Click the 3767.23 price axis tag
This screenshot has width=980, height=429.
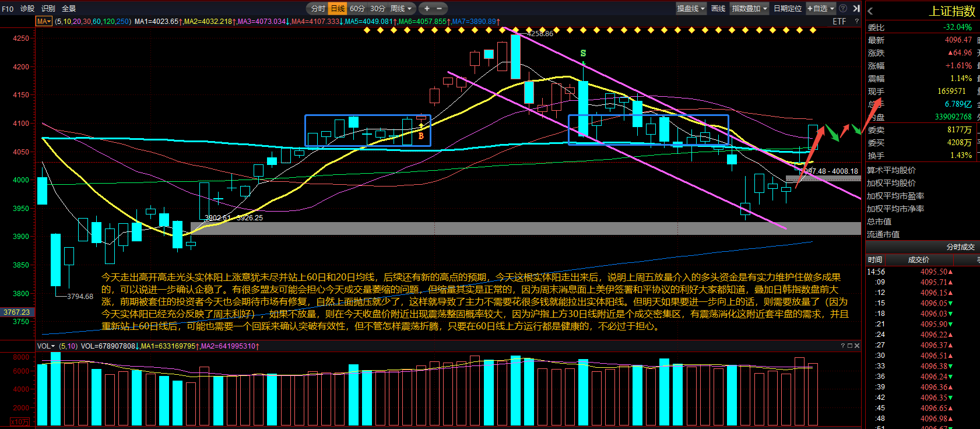(x=16, y=312)
